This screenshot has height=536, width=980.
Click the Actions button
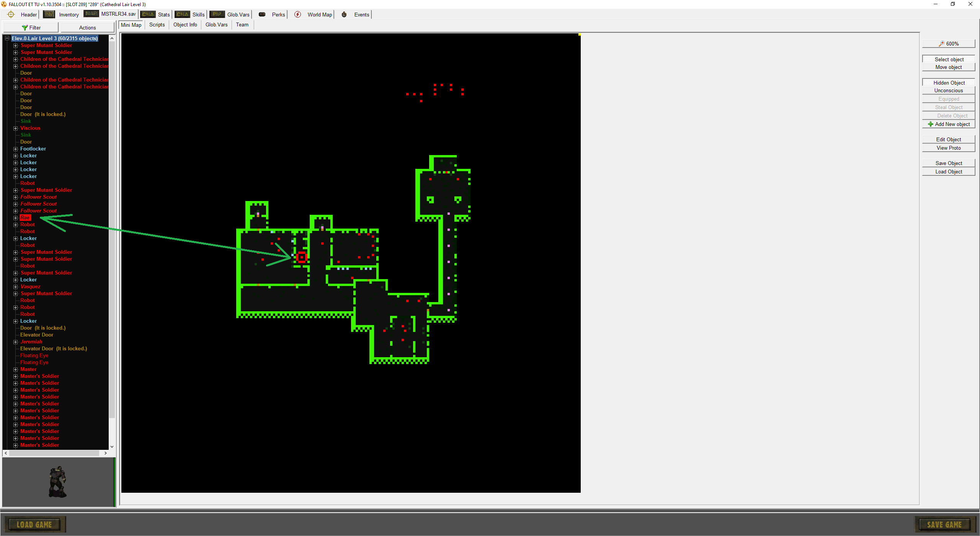click(x=87, y=28)
